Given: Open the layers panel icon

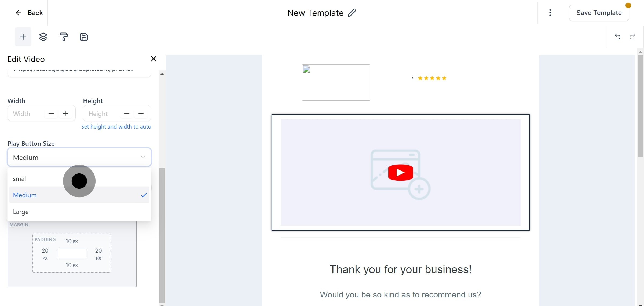Looking at the screenshot, I should 43,37.
